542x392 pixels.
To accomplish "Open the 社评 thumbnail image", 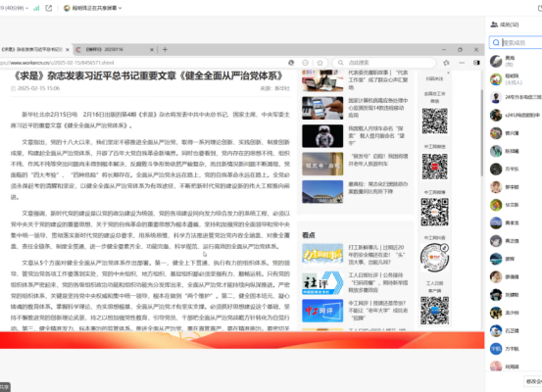I will tap(322, 283).
